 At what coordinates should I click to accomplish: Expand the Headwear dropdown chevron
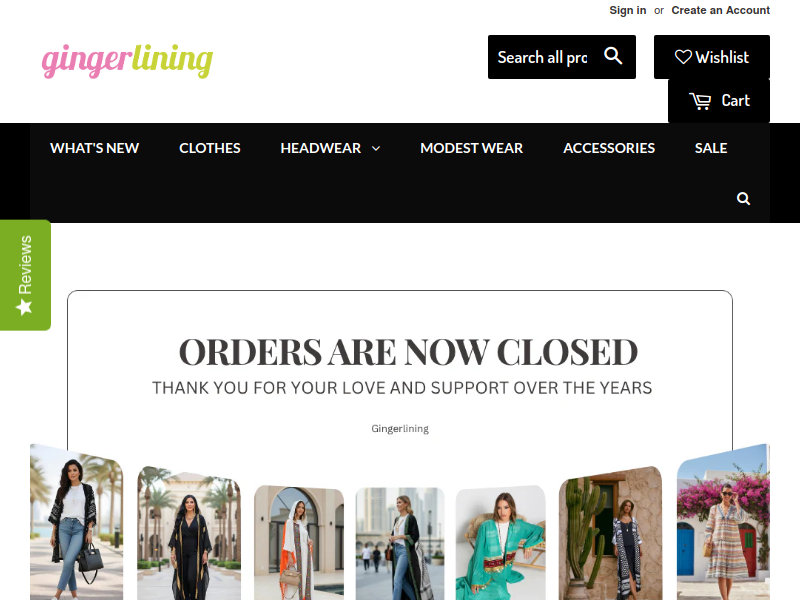tap(376, 148)
